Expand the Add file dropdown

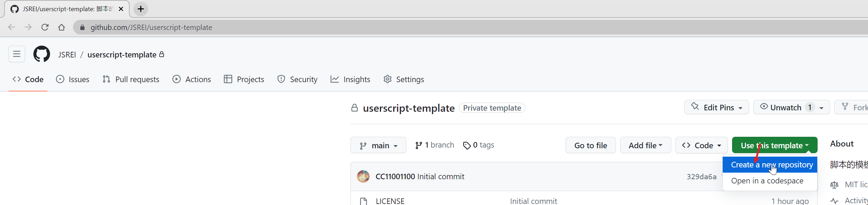coord(646,145)
